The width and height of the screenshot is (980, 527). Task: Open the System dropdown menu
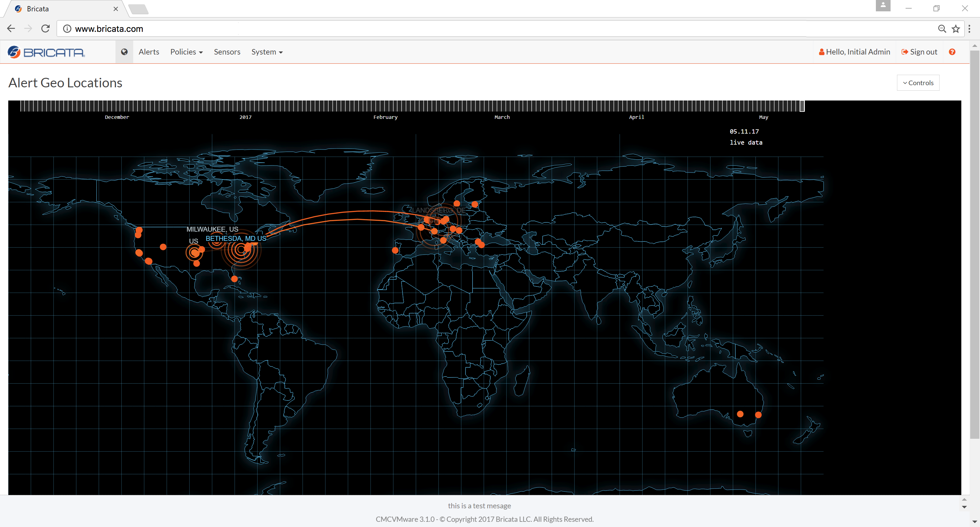coord(267,52)
